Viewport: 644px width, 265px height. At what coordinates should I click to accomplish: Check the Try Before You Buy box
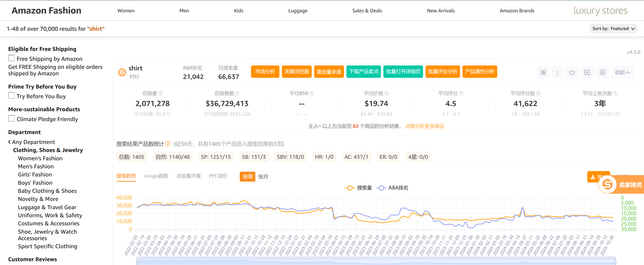(x=11, y=96)
